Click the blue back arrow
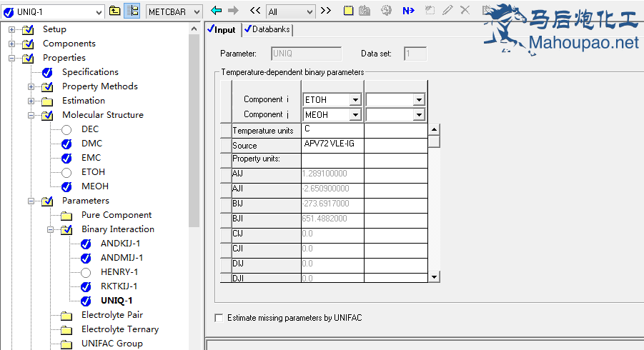 (217, 11)
